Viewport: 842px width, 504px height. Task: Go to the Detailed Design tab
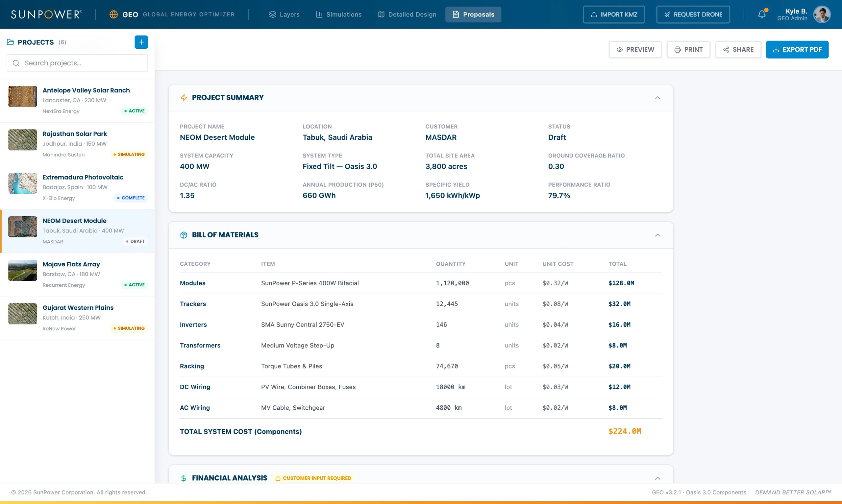(x=407, y=14)
